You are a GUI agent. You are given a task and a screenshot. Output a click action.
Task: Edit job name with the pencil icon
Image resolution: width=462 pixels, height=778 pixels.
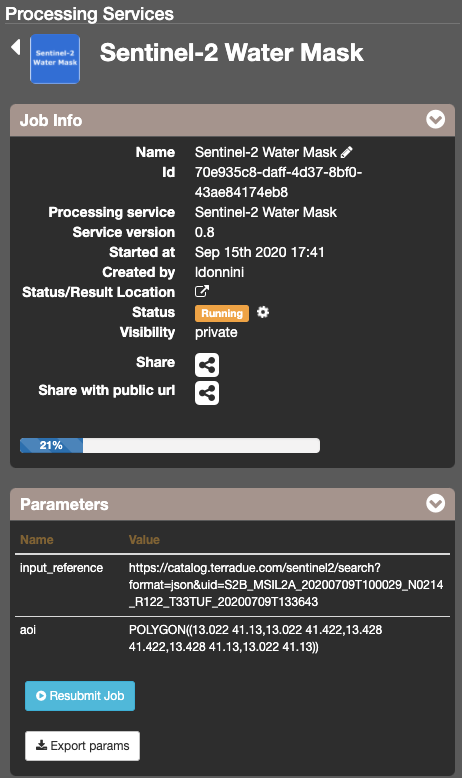click(x=346, y=152)
